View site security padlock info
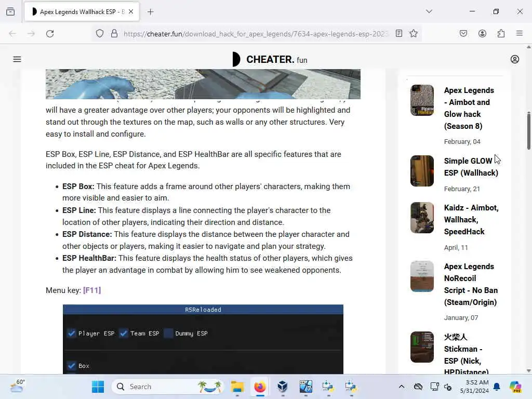The image size is (532, 399). (x=114, y=34)
